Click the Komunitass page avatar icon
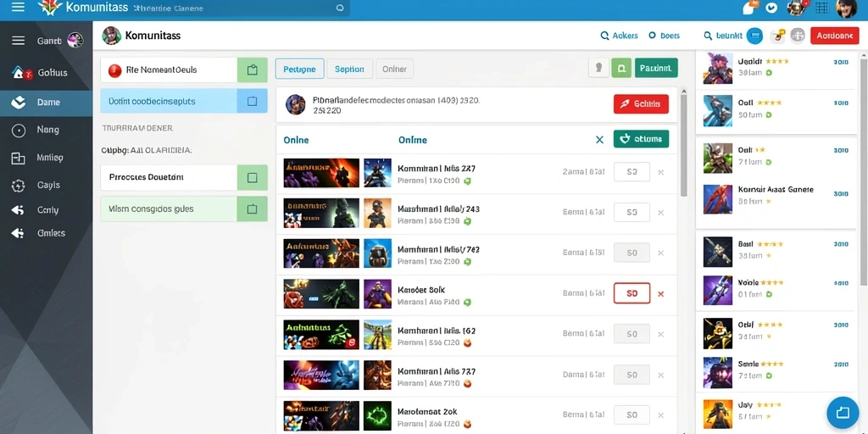 pos(111,36)
